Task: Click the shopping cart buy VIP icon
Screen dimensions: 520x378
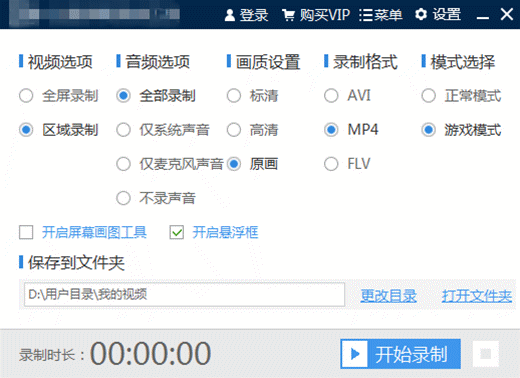Action: 288,15
